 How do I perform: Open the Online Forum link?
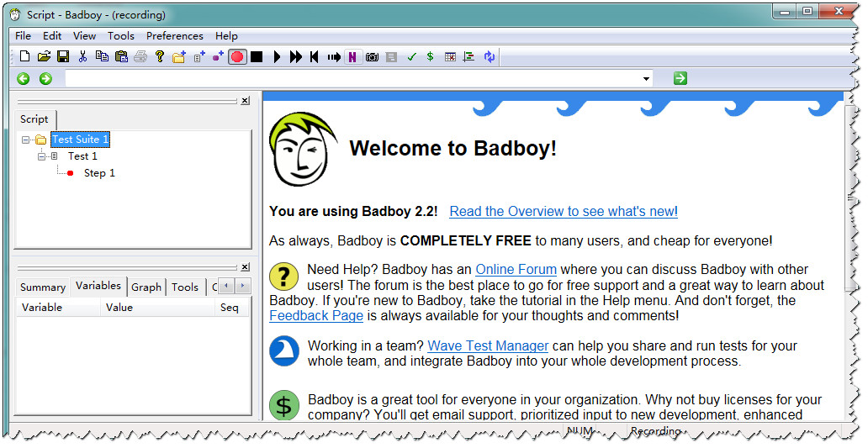coord(516,269)
